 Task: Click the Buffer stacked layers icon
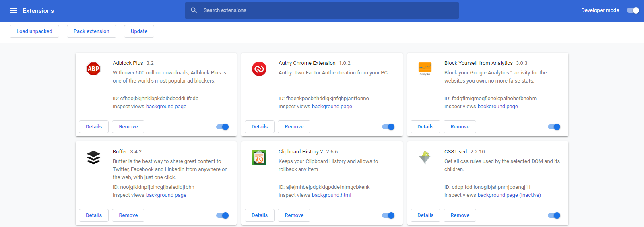[x=93, y=157]
